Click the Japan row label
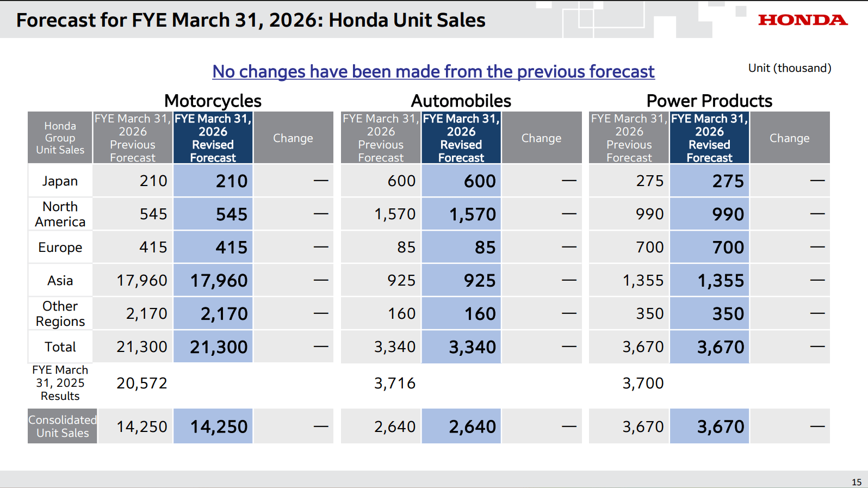 60,181
